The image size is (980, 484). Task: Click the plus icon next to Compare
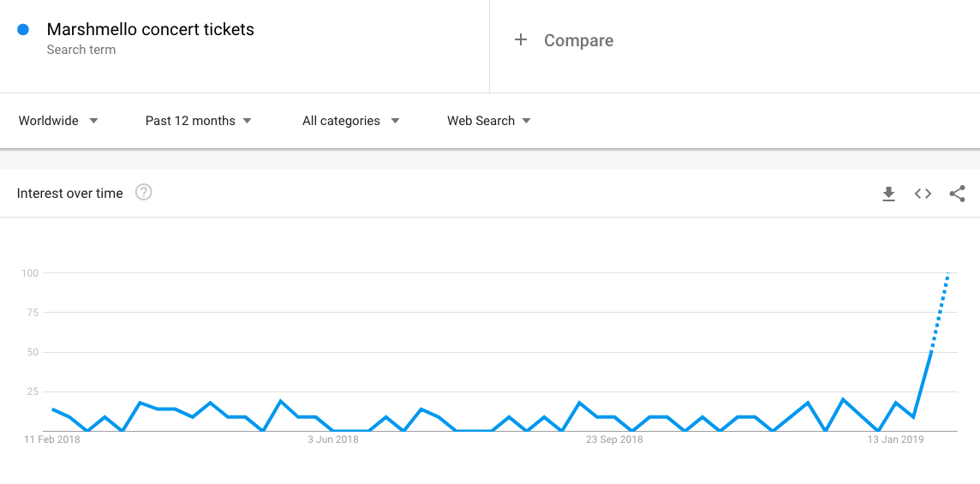pyautogui.click(x=521, y=40)
